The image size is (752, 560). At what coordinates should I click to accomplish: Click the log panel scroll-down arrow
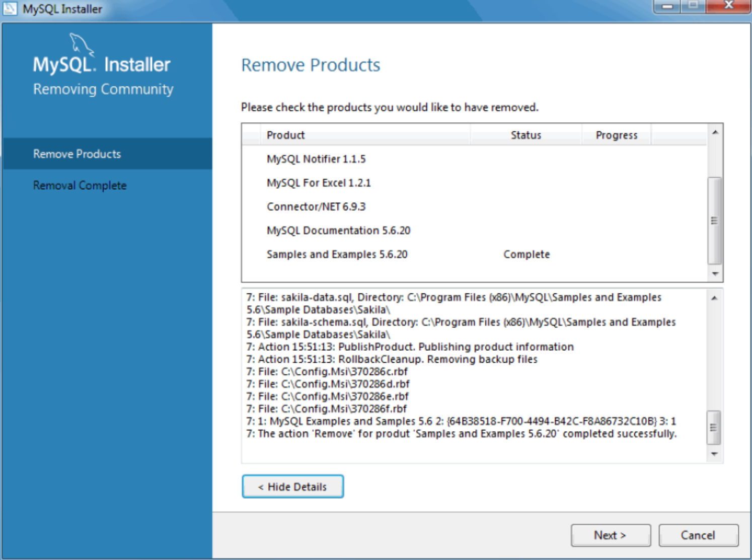(714, 453)
